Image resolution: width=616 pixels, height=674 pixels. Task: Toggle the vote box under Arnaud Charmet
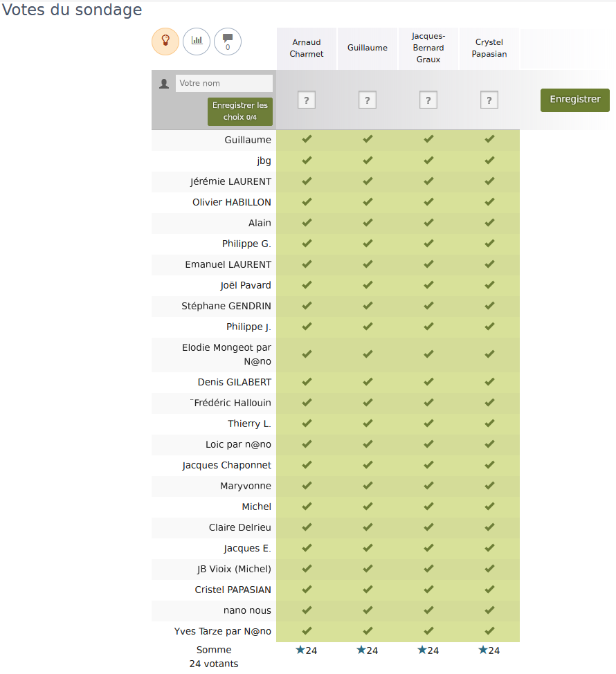point(307,100)
